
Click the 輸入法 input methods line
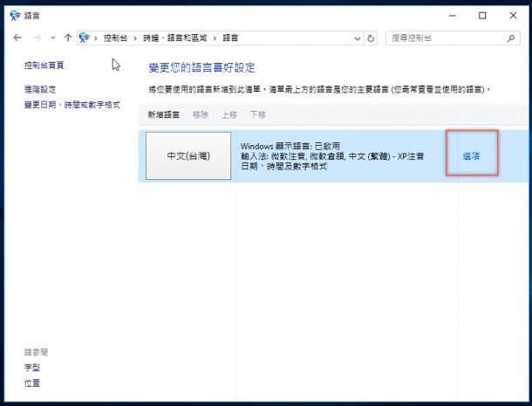[332, 156]
